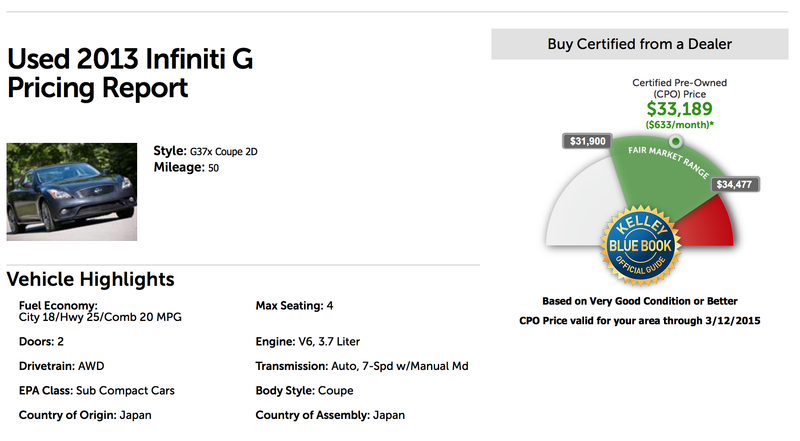800x441 pixels.
Task: Click the Style: G37x Coupe 2D text
Action: (x=206, y=151)
